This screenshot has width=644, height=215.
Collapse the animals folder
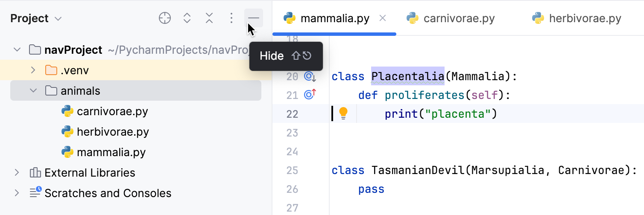33,91
